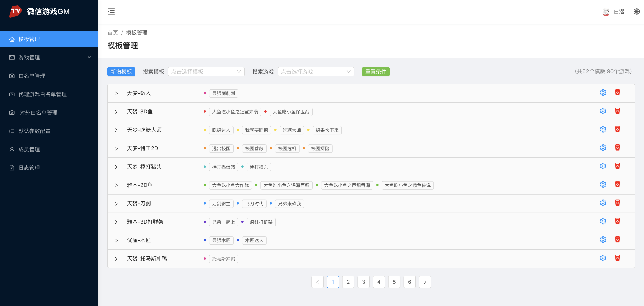Click delete icon for 天赞-3D鱼 template

click(x=617, y=111)
